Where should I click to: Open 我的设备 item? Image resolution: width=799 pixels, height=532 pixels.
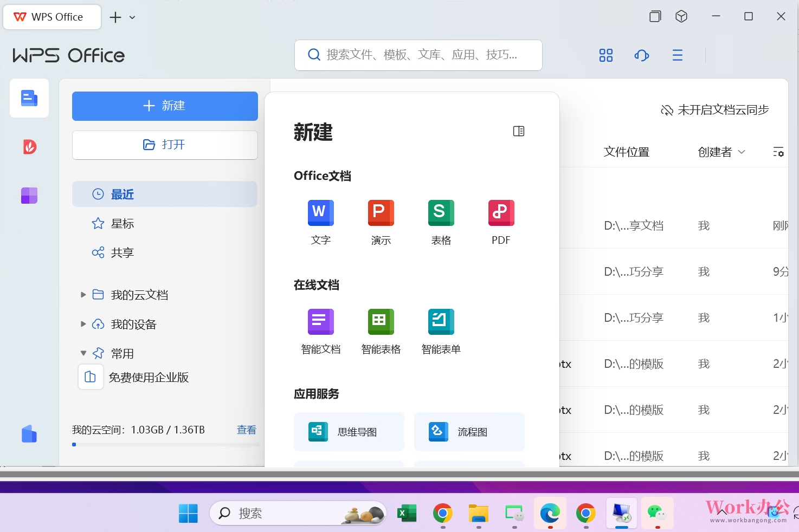(133, 324)
